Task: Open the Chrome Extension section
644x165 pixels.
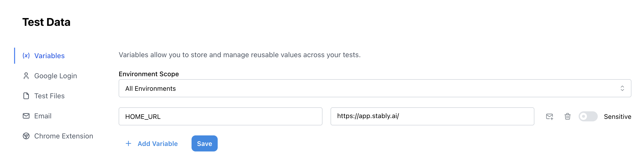Action: click(64, 136)
